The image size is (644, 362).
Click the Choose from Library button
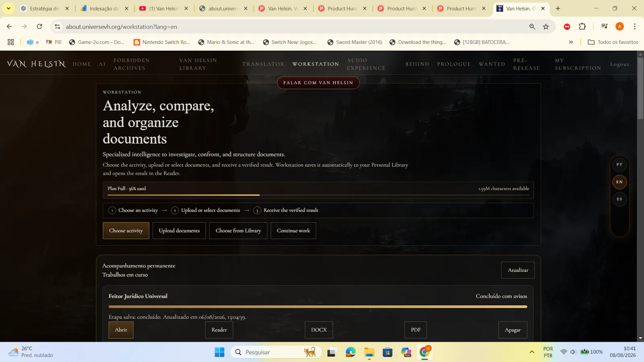pos(238,230)
